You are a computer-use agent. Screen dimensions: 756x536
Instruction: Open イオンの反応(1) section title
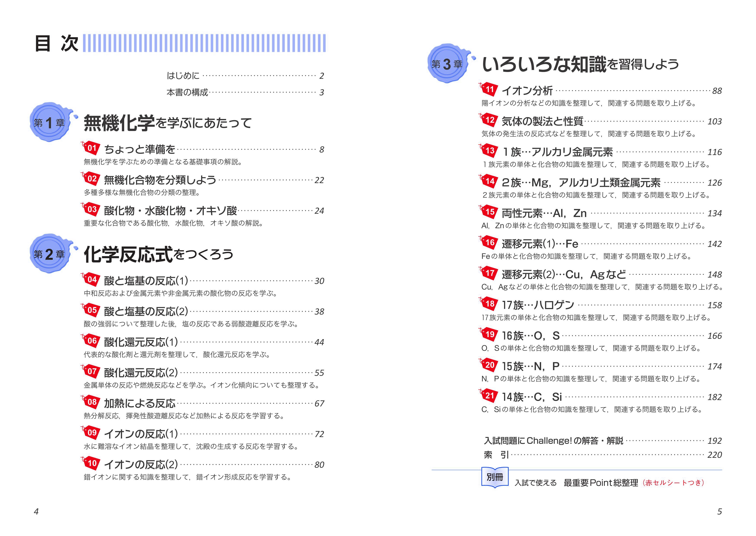pyautogui.click(x=141, y=434)
